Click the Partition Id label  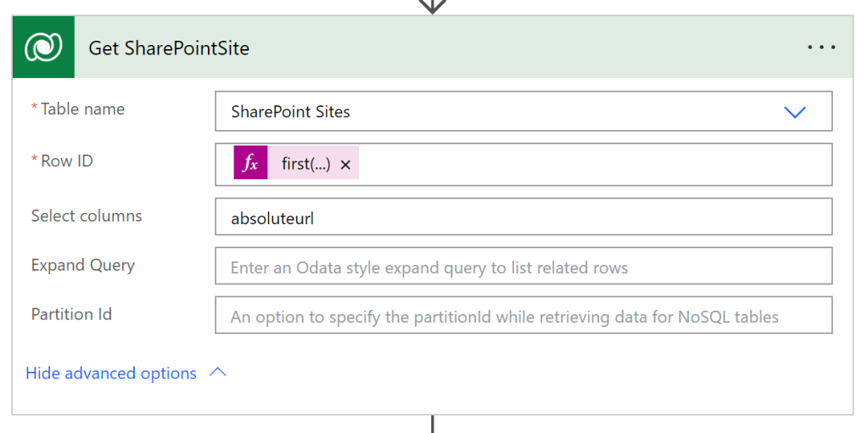coord(71,314)
